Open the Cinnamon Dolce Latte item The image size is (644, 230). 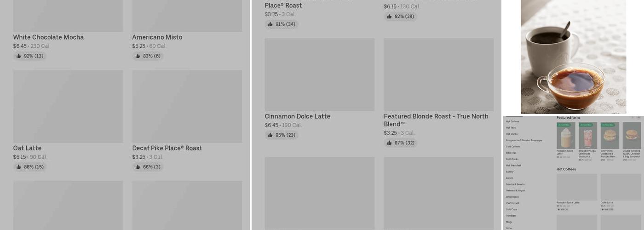[x=297, y=116]
